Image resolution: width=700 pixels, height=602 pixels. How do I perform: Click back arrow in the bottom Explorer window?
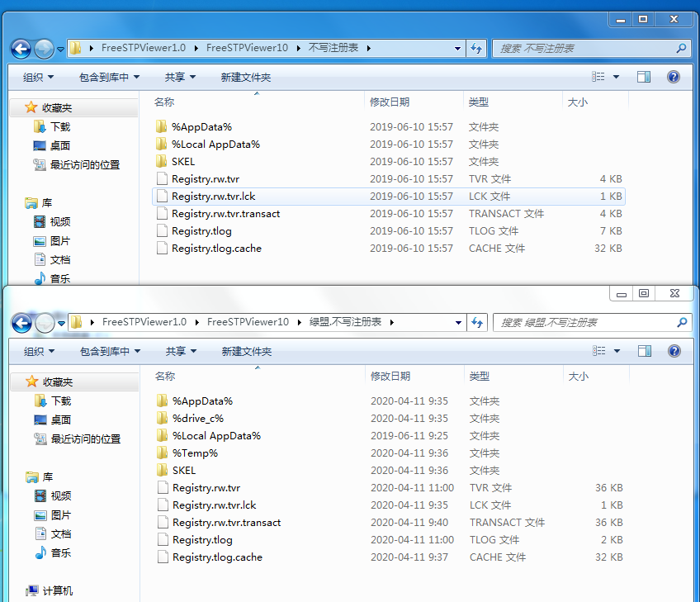(21, 323)
